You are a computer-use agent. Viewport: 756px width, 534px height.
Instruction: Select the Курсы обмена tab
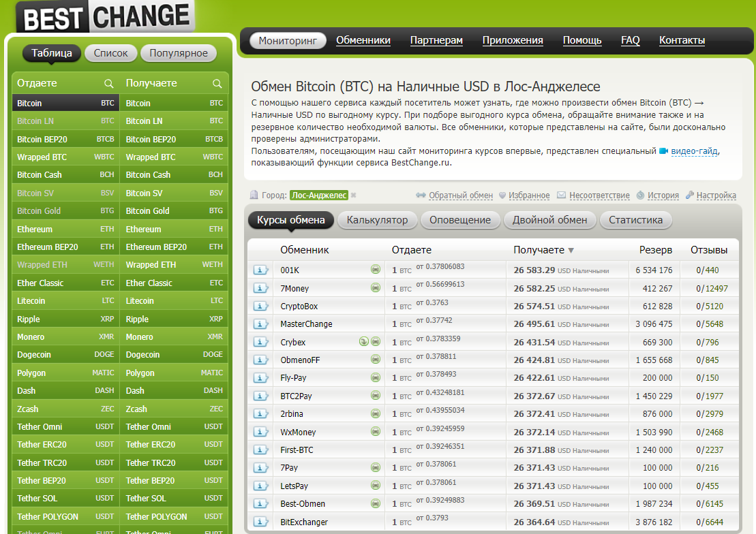point(290,220)
